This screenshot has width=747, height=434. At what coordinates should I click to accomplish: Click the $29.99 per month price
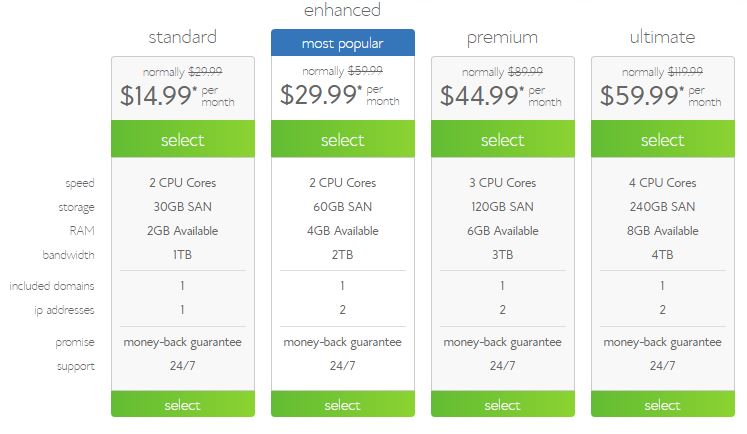click(x=340, y=94)
